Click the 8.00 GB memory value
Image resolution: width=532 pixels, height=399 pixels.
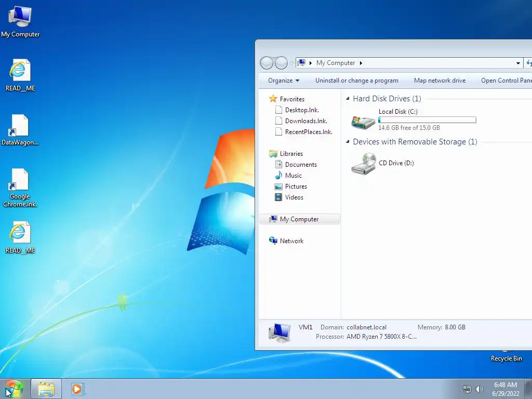point(455,327)
